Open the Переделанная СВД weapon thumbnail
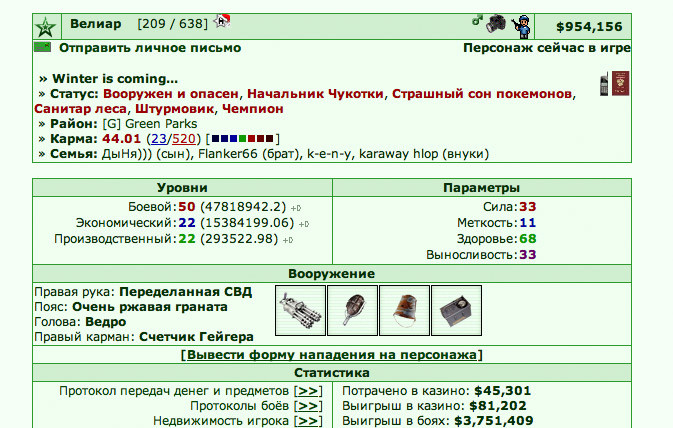 300,310
